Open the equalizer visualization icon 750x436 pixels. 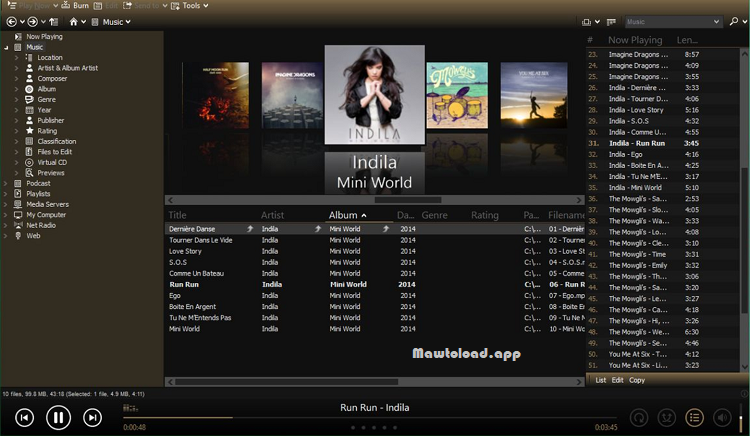click(x=130, y=408)
